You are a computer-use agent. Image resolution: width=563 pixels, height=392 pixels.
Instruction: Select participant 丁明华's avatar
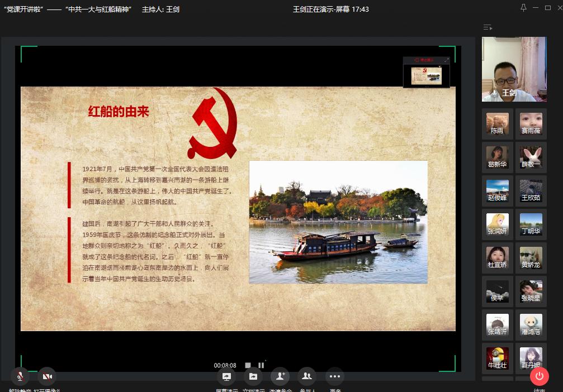(531, 224)
